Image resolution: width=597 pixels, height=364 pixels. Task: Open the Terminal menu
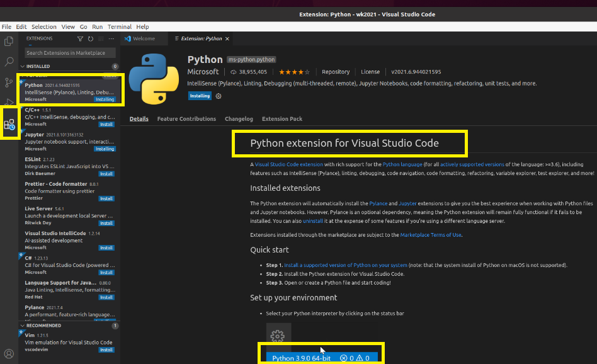(x=120, y=26)
